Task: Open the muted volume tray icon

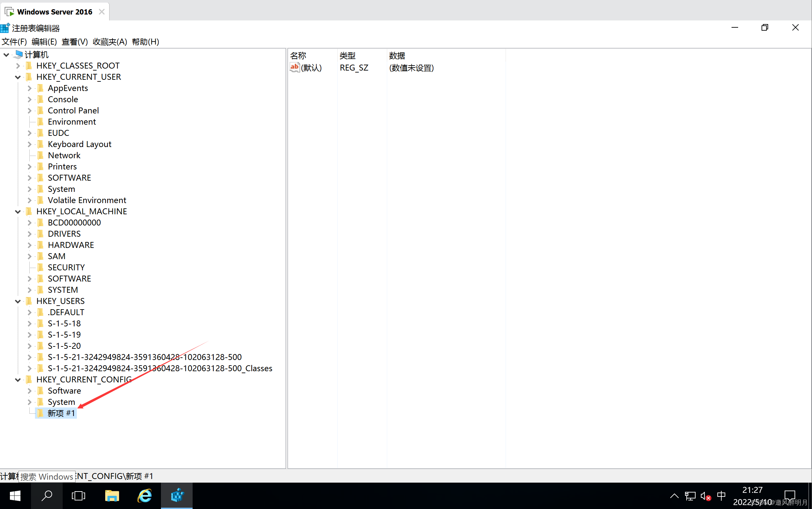Action: click(x=705, y=496)
